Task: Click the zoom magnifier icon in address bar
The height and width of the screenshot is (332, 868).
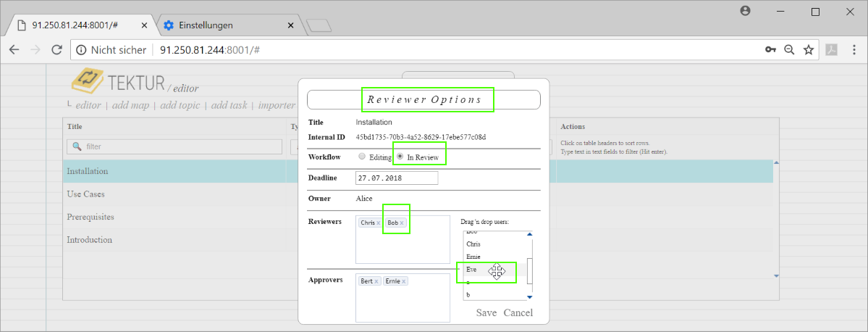Action: (x=790, y=50)
